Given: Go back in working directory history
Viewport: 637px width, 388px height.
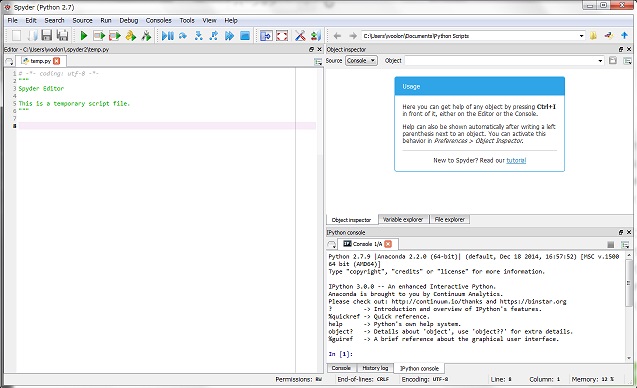Looking at the screenshot, I should pyautogui.click(x=337, y=36).
